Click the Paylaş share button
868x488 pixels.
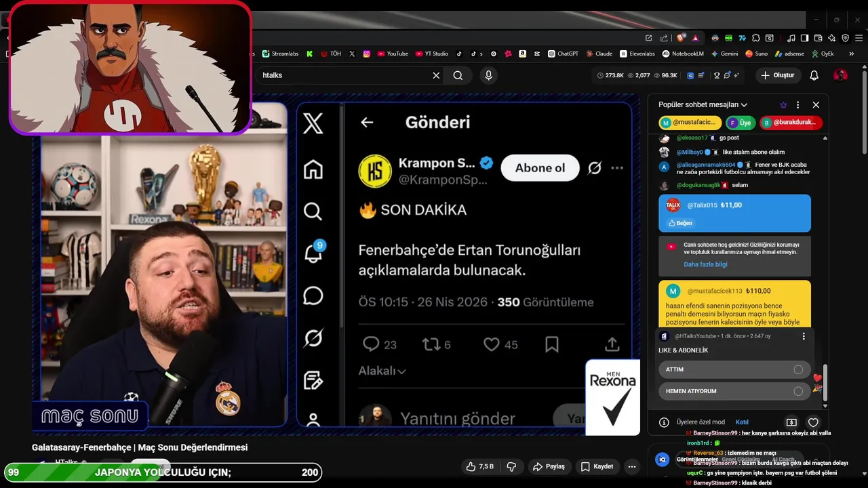click(549, 466)
